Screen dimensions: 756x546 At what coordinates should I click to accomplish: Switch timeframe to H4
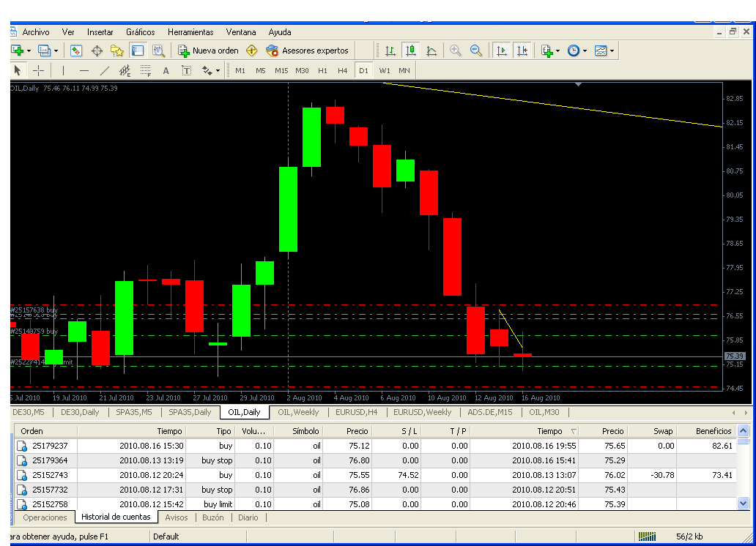(x=343, y=70)
